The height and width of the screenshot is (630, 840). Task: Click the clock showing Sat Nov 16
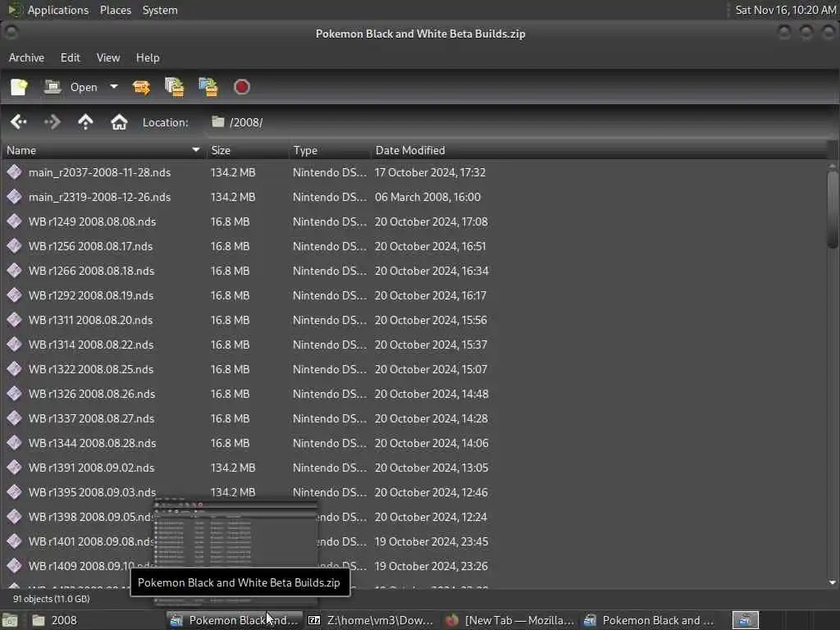coord(785,10)
